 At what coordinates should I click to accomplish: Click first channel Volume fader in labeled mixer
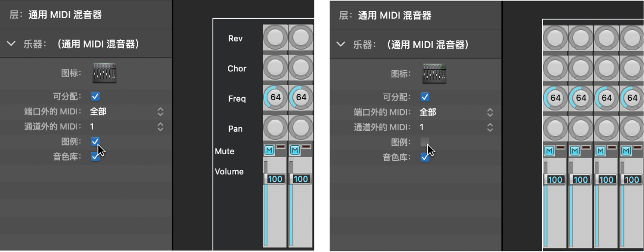pos(275,179)
